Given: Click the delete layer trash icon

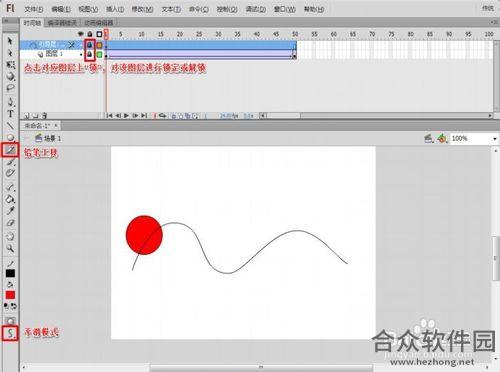Looking at the screenshot, I should click(44, 116).
